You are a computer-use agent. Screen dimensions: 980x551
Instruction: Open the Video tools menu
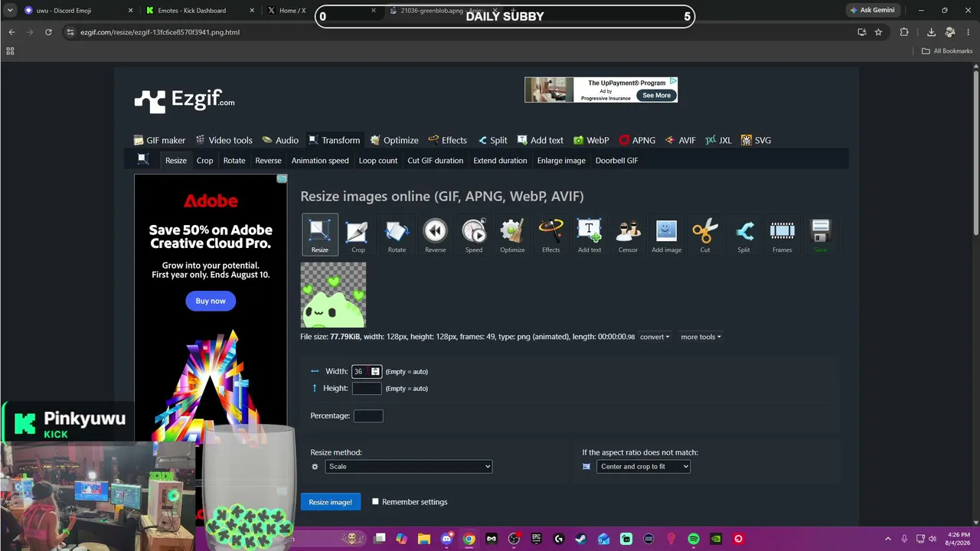click(x=224, y=140)
